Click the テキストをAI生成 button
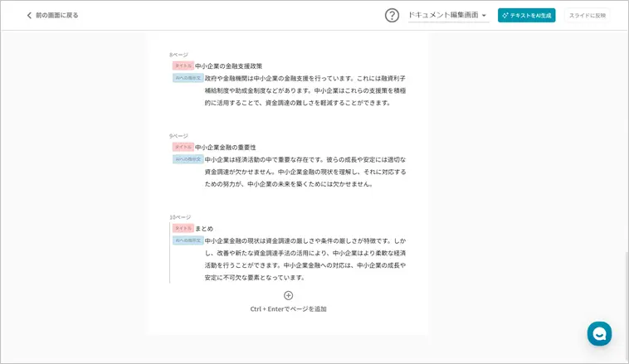Screen dimensions: 629x364 pyautogui.click(x=526, y=15)
